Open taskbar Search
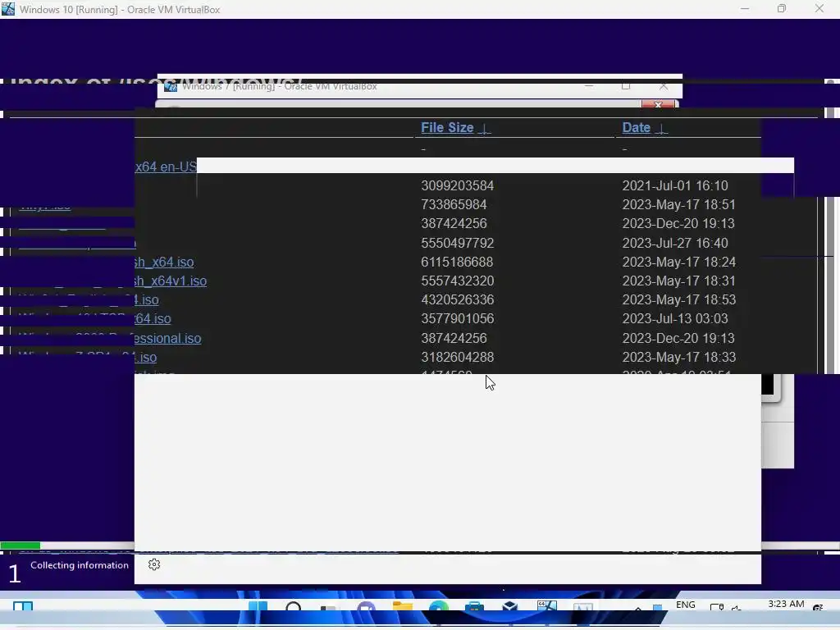840x630 pixels. point(294,607)
